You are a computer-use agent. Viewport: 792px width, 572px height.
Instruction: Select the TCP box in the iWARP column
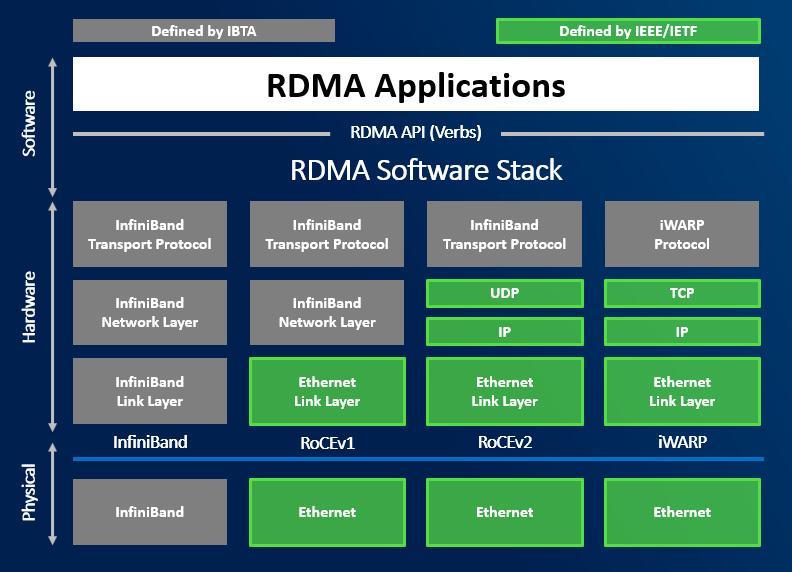click(682, 293)
